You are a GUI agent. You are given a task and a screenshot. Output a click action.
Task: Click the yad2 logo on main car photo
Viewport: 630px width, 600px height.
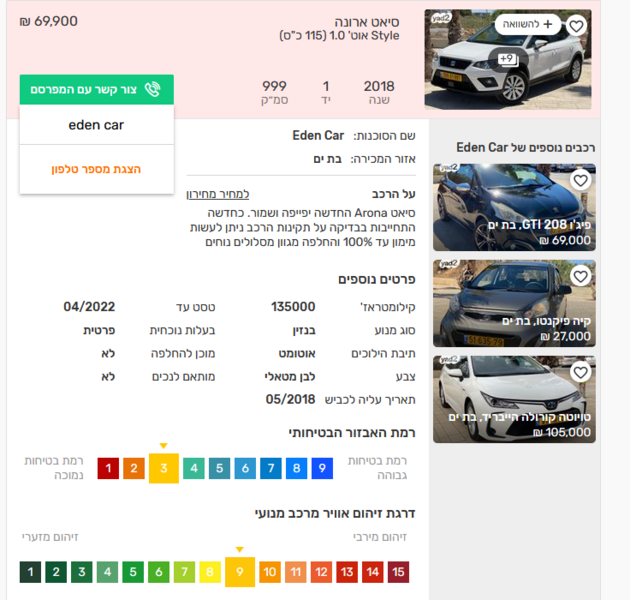click(440, 18)
